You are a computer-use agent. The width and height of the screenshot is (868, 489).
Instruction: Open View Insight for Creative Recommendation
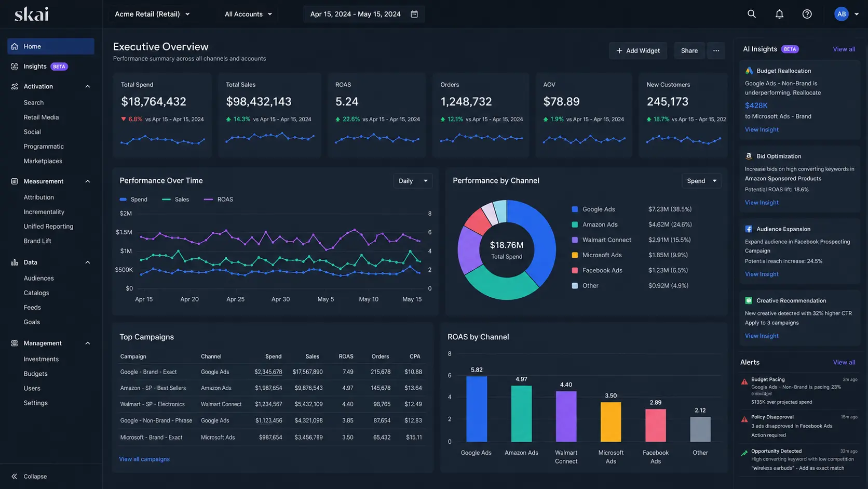[762, 336]
